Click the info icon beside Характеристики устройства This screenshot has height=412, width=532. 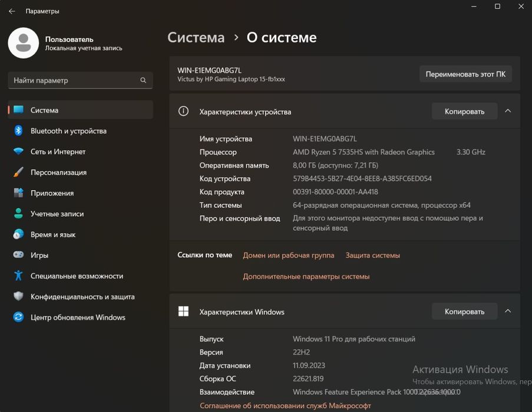tap(183, 111)
